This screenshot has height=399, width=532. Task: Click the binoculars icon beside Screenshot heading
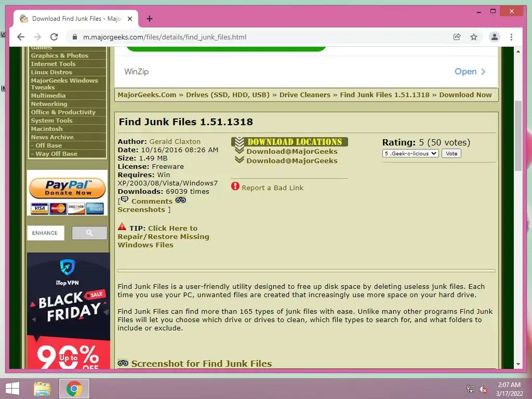(123, 363)
